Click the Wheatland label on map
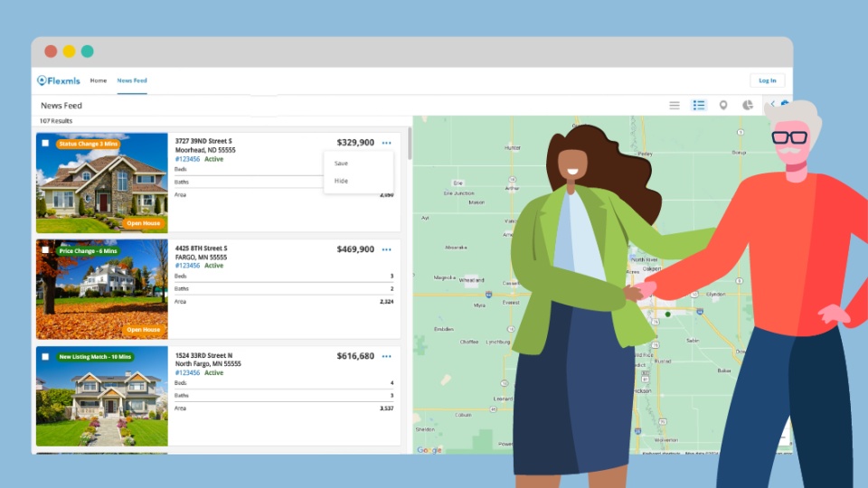Viewport: 868px width, 488px height. (471, 280)
